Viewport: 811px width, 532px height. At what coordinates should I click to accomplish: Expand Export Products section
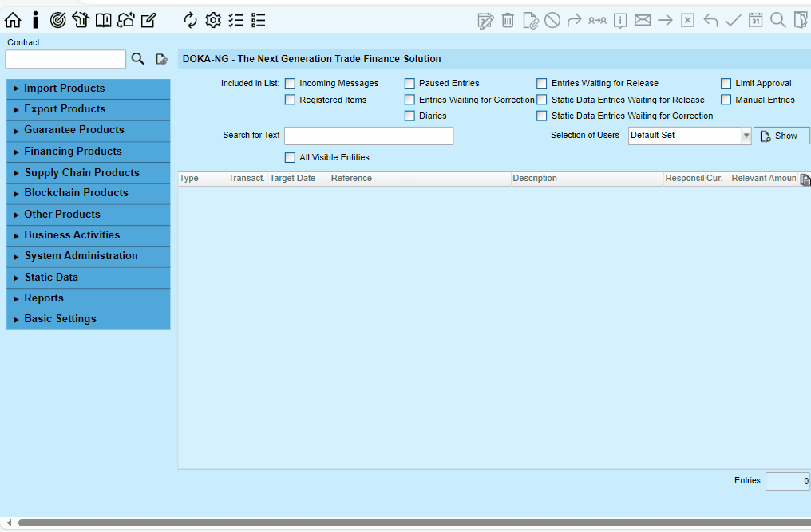pyautogui.click(x=89, y=109)
